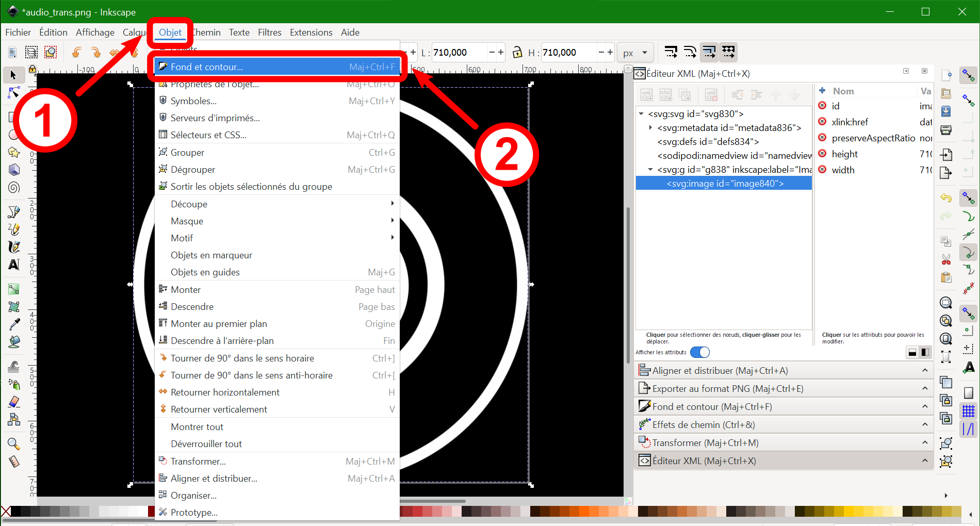Image resolution: width=980 pixels, height=526 pixels.
Task: Toggle the Afficher les attributs switch
Action: [x=700, y=352]
